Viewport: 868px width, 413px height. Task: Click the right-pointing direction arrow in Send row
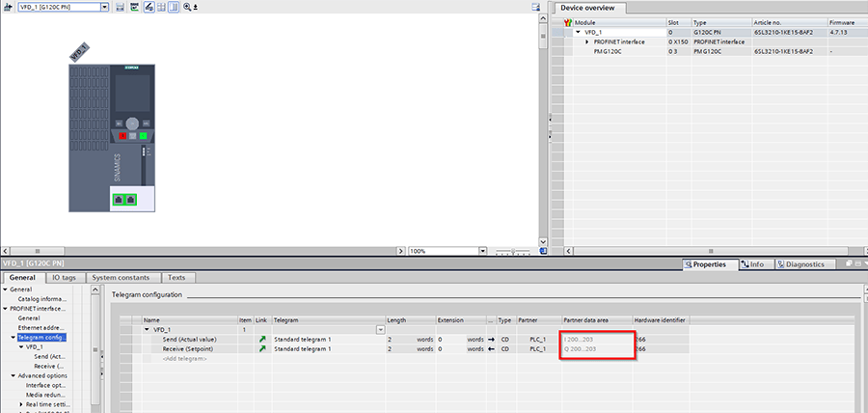pos(491,339)
